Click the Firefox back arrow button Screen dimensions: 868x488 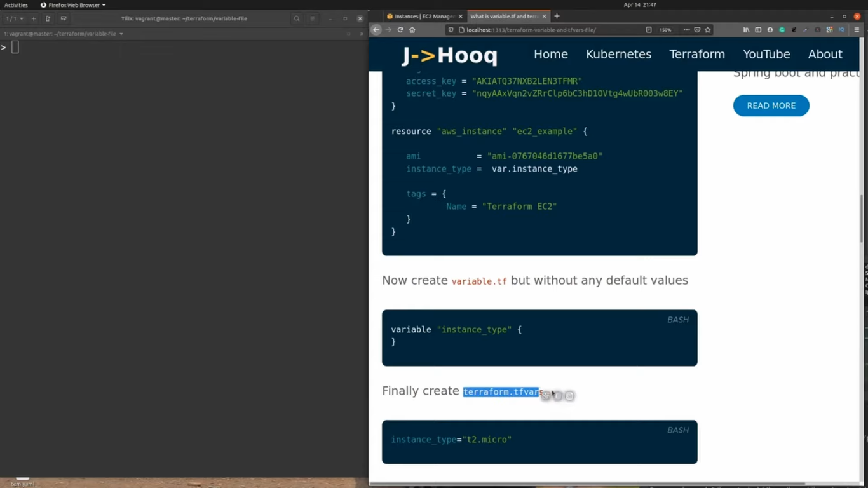coord(376,30)
